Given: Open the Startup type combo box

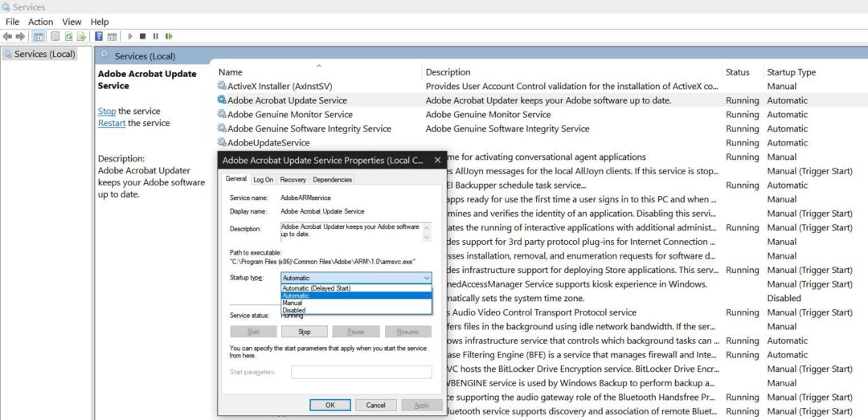Looking at the screenshot, I should click(x=357, y=278).
